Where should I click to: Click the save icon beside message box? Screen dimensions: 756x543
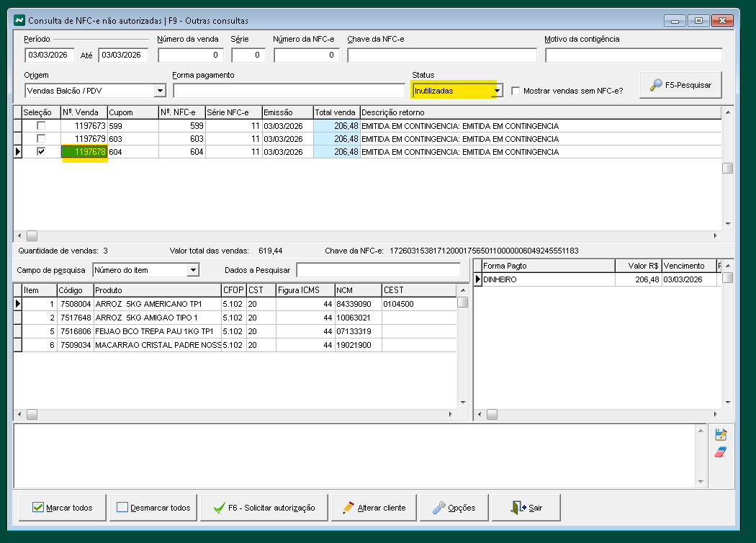721,434
